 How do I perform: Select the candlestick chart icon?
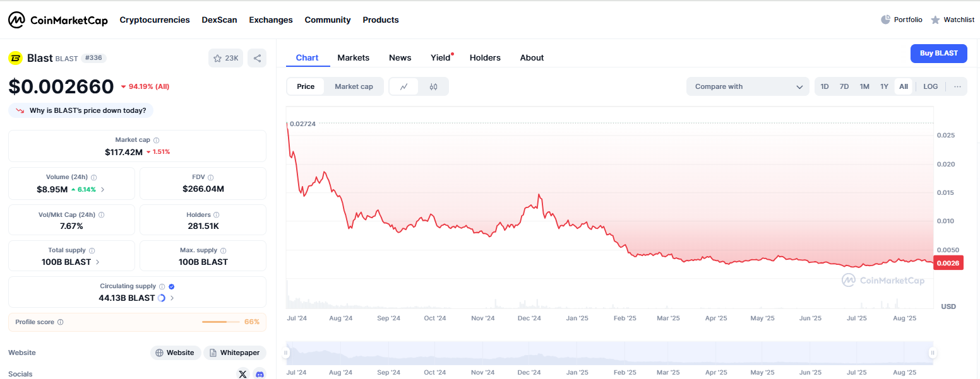pos(433,86)
